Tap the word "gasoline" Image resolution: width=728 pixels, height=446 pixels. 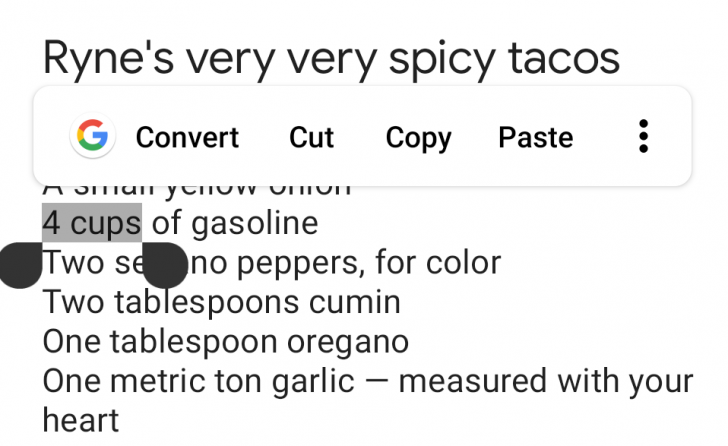(253, 222)
